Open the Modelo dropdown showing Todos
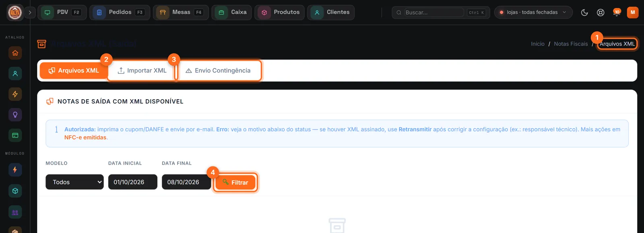This screenshot has height=233, width=644. pos(74,182)
